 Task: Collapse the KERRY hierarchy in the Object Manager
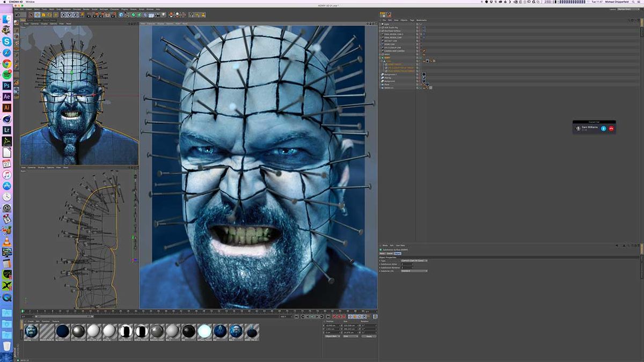(380, 58)
